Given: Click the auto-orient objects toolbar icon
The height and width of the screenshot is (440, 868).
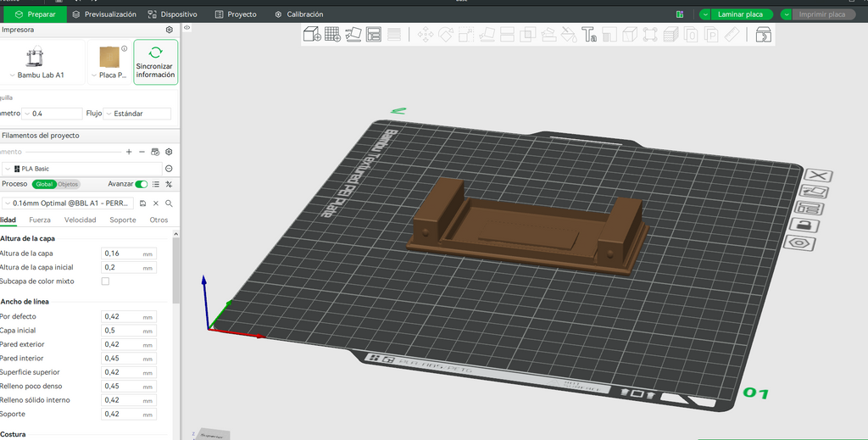Looking at the screenshot, I should click(353, 34).
